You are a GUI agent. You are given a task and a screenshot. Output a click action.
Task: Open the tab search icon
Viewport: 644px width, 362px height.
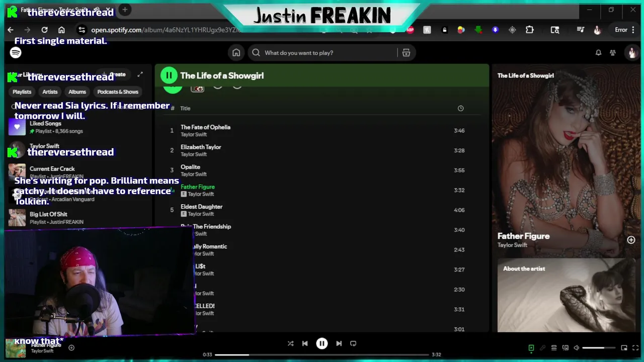(x=555, y=30)
